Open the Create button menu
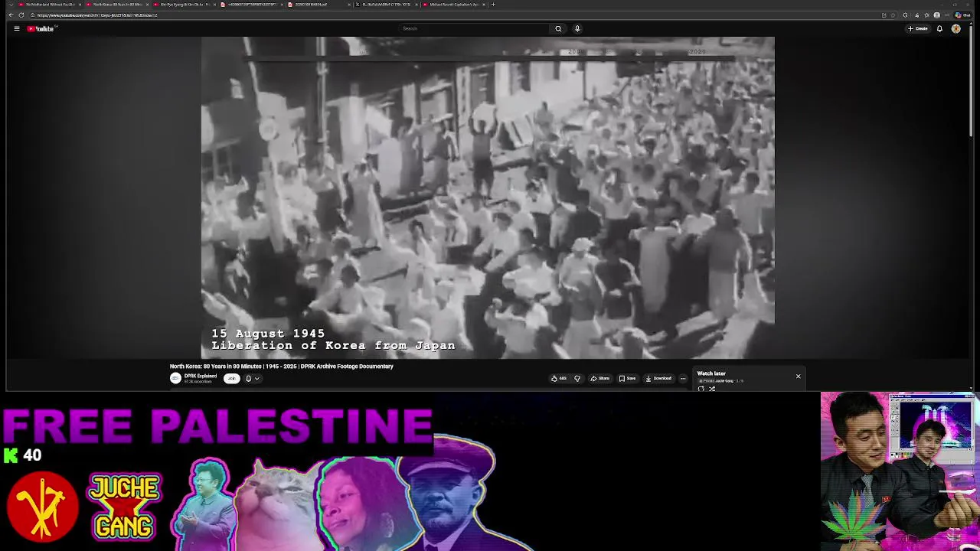This screenshot has width=980, height=551. (x=918, y=28)
